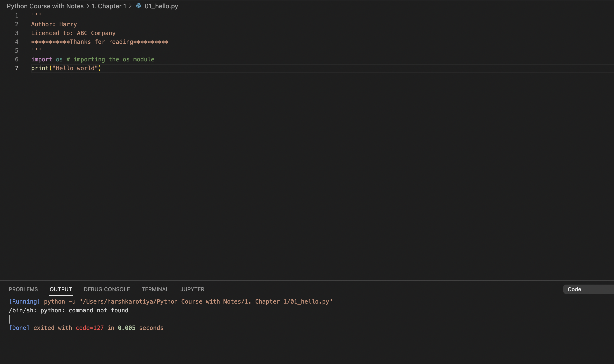
Task: Click line number 1 in the gutter
Action: pos(17,15)
